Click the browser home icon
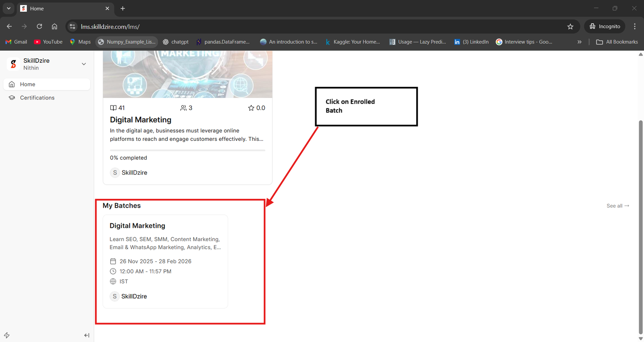Viewport: 644px width, 342px height. (x=54, y=27)
